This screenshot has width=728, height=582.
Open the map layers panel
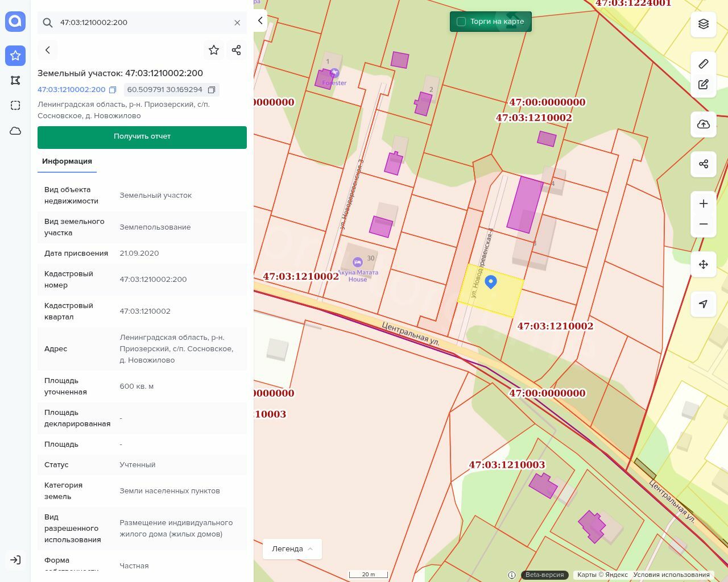[704, 24]
